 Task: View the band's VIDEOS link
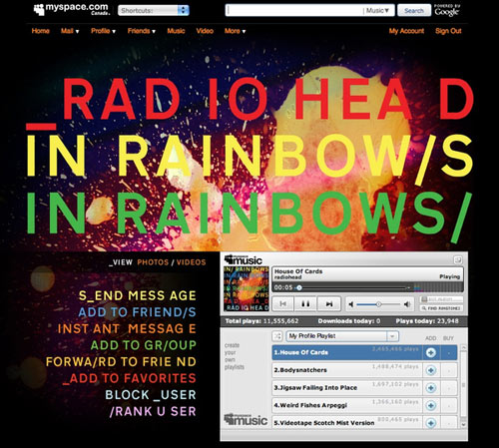click(191, 262)
